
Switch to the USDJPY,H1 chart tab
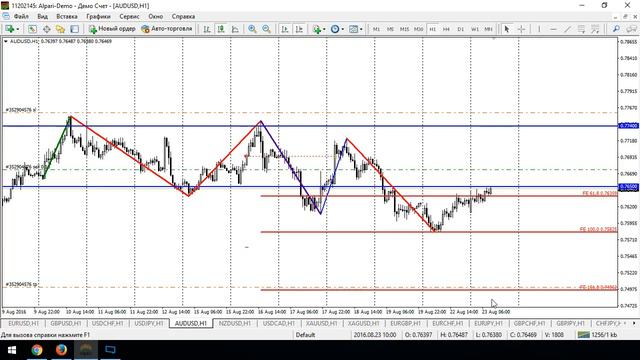coord(149,323)
